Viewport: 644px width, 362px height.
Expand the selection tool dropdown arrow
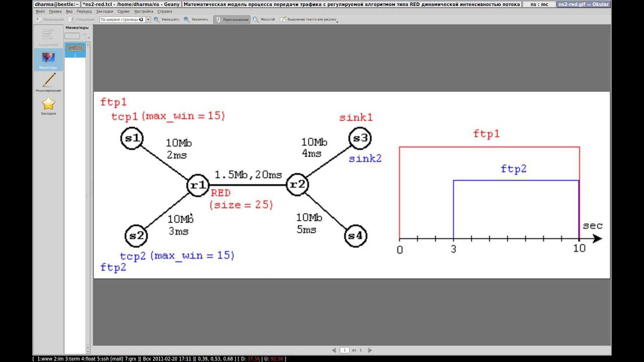tap(337, 22)
